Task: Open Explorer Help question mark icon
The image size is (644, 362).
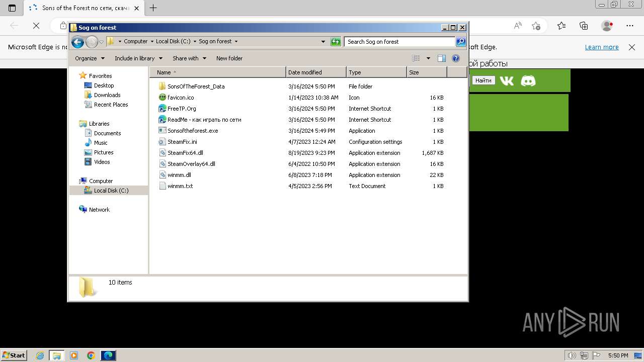Action: point(456,58)
